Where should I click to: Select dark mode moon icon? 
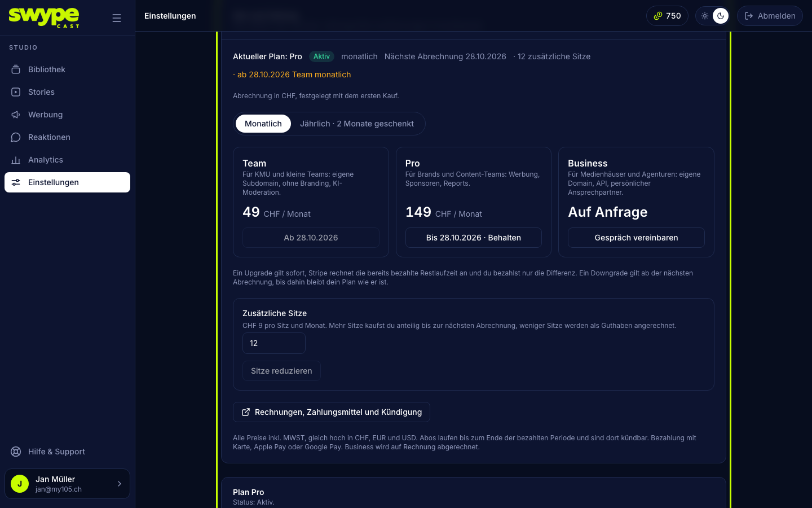[721, 16]
